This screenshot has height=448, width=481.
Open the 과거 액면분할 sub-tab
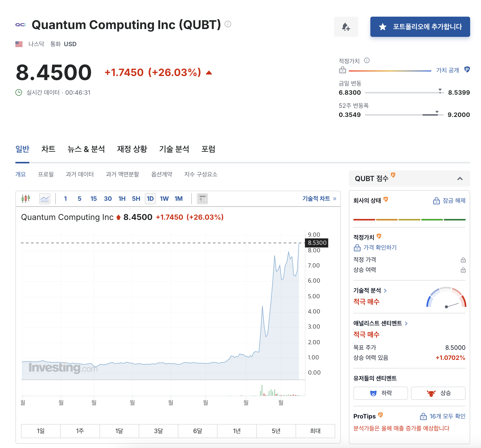coord(123,174)
